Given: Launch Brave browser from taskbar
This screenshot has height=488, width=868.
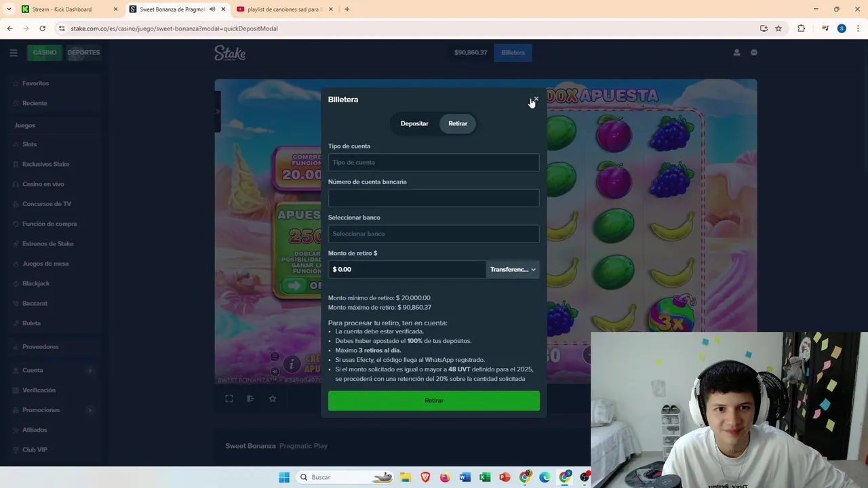Looking at the screenshot, I should (x=425, y=477).
